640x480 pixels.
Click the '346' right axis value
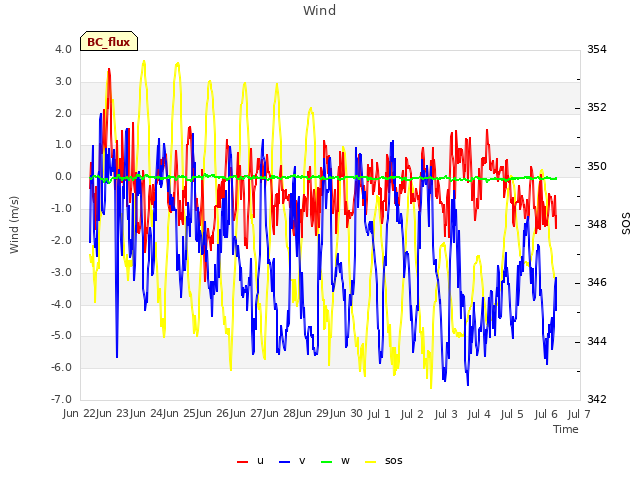click(x=597, y=282)
